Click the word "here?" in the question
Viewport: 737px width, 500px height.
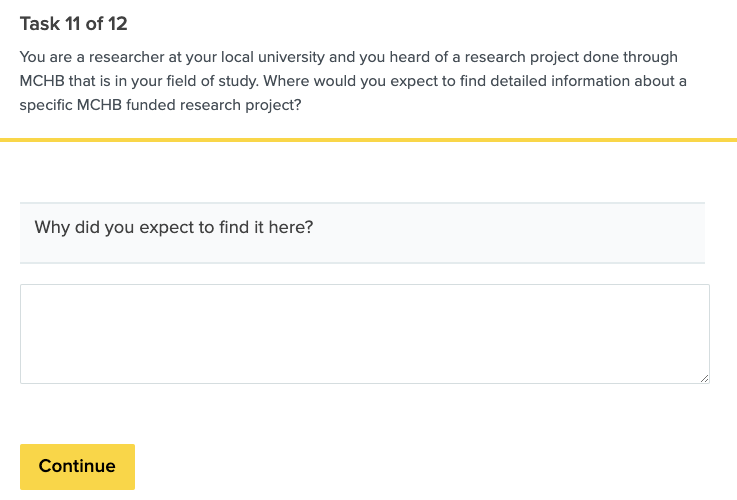(291, 227)
